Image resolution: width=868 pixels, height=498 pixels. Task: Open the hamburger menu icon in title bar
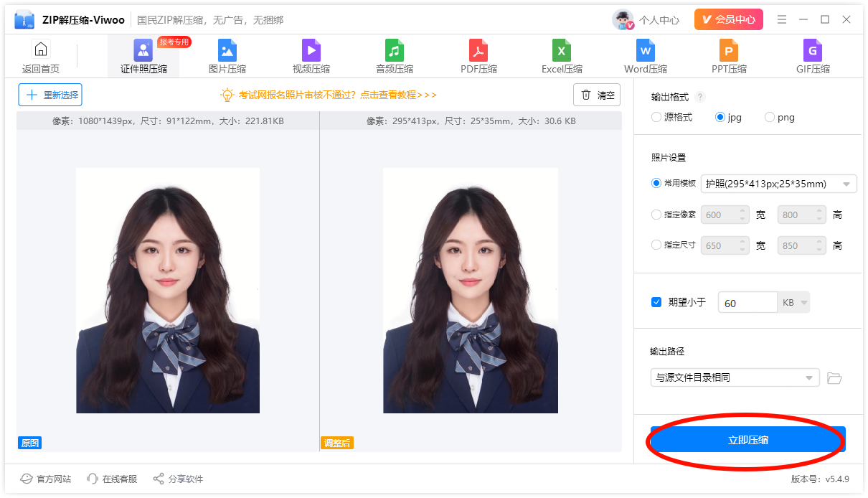pos(782,19)
